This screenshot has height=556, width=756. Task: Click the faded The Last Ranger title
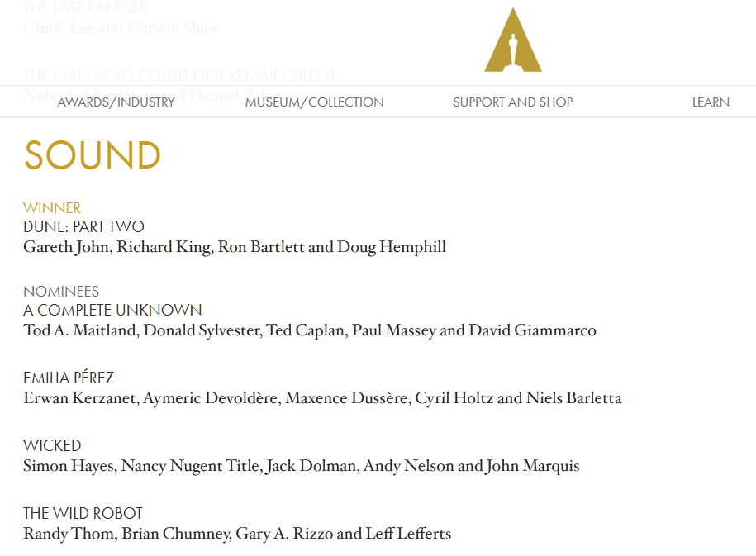point(85,8)
